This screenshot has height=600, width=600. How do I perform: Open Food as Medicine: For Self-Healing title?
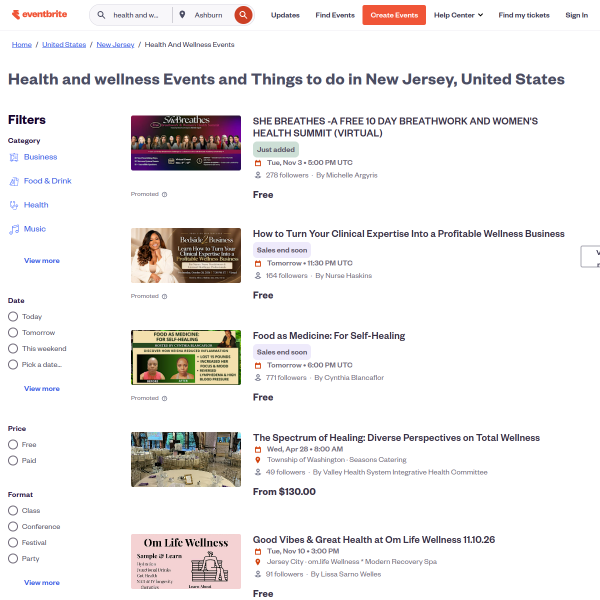pos(329,336)
